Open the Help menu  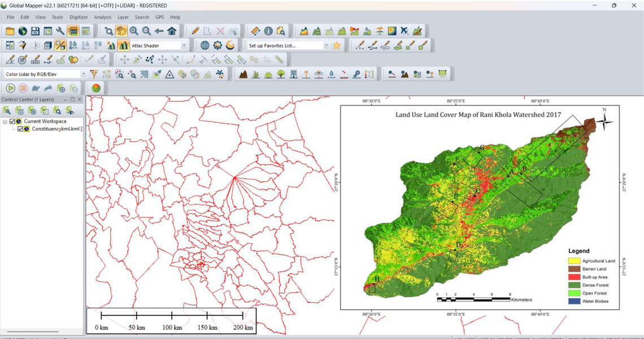[x=175, y=18]
